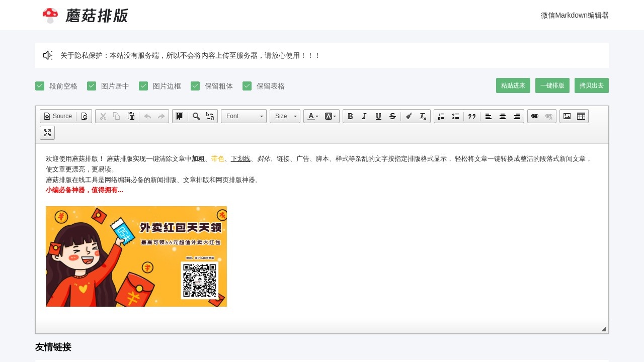Toggle off the 保留表格 checkbox
The image size is (644, 362).
pyautogui.click(x=247, y=86)
